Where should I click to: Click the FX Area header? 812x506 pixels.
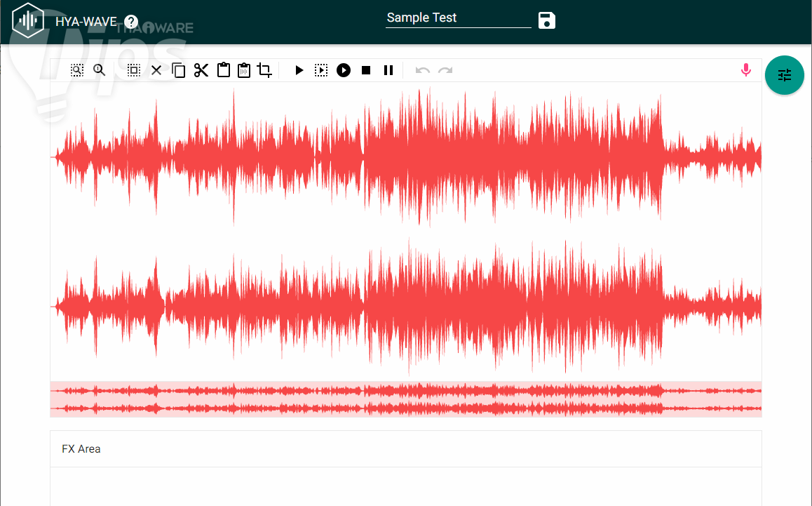(x=406, y=449)
